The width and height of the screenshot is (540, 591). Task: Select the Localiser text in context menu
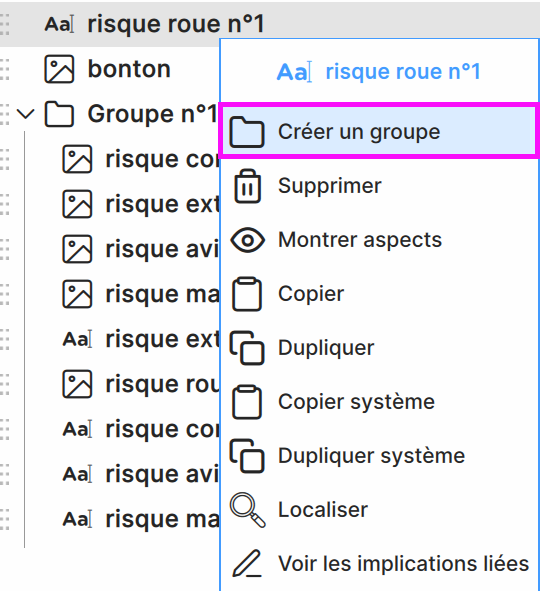pyautogui.click(x=323, y=510)
